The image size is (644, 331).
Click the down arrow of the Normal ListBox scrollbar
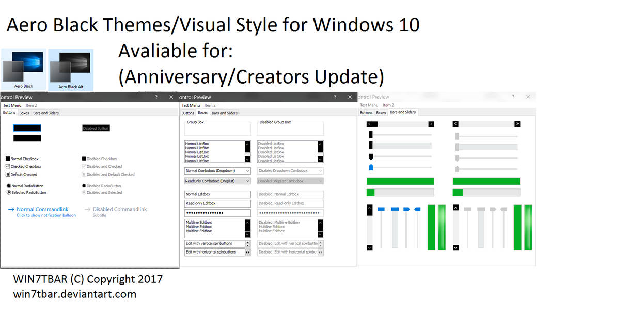pos(247,160)
